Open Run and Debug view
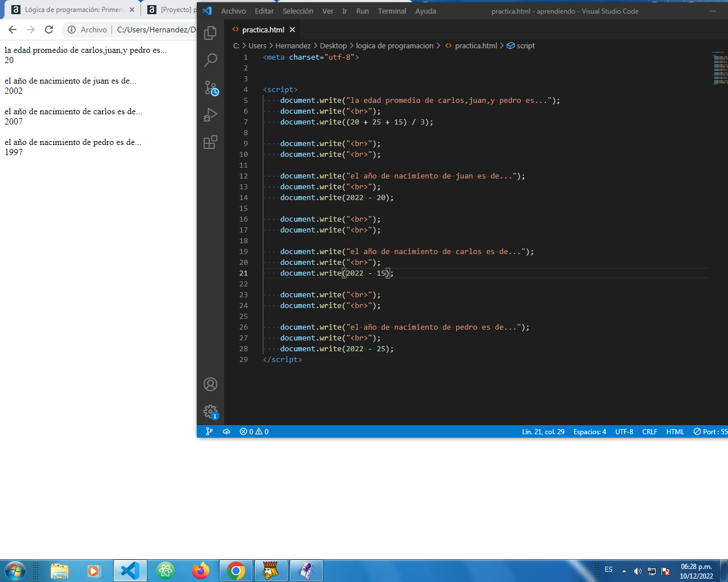Image resolution: width=728 pixels, height=582 pixels. click(210, 115)
